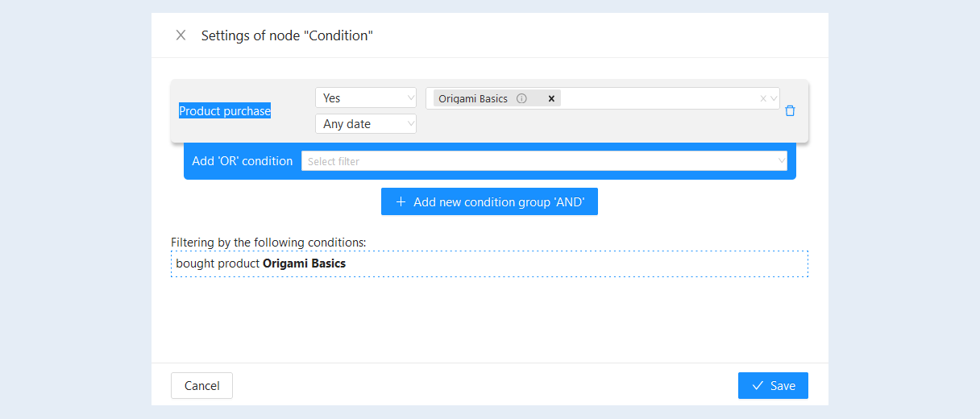Click the info icon beside Origami Basics
The height and width of the screenshot is (419, 980).
[521, 98]
